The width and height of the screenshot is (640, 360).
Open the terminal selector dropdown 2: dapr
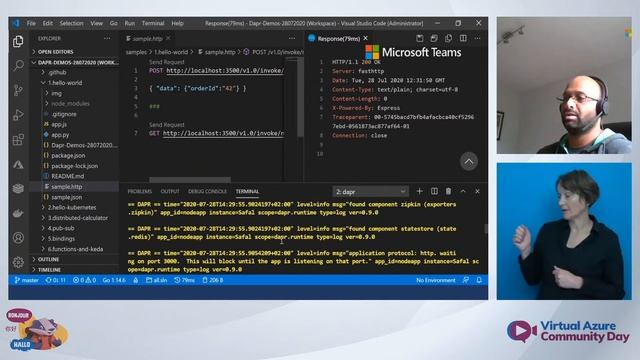pyautogui.click(x=370, y=191)
